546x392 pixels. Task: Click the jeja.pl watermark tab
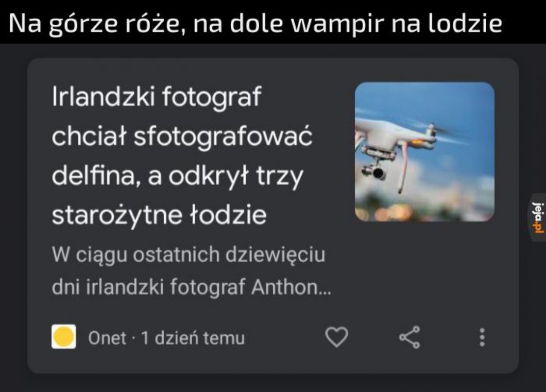click(538, 217)
